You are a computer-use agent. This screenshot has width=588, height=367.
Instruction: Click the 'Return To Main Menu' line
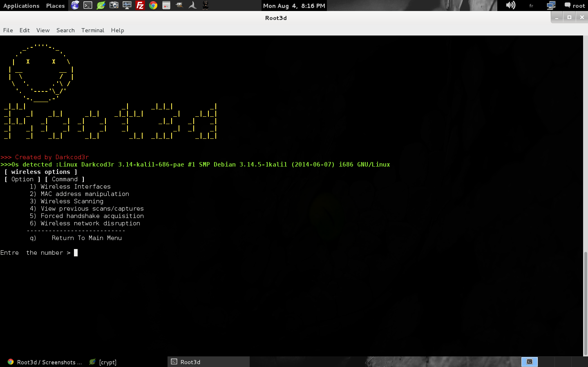(x=76, y=238)
